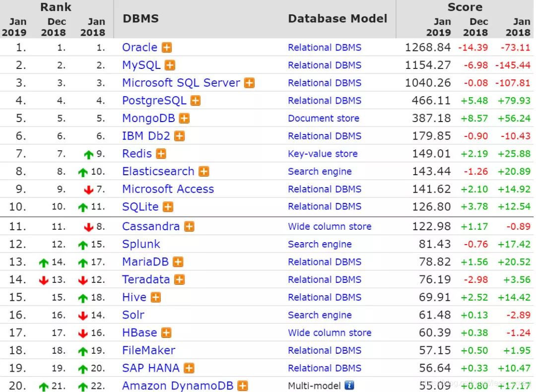Click the red down arrow in Solr row

tap(83, 316)
